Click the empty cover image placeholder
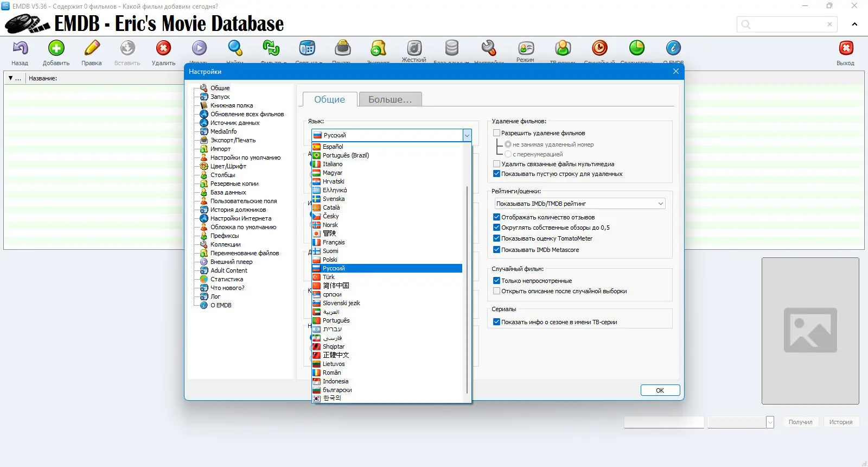 point(810,331)
